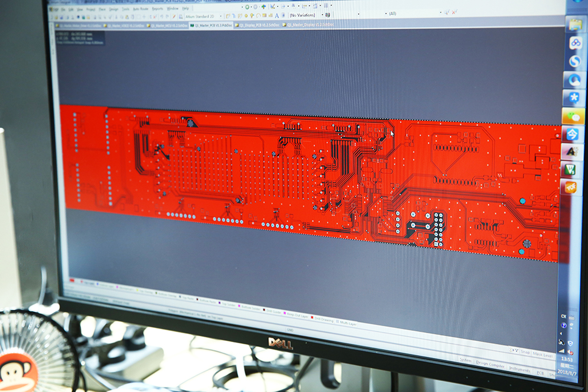588x392 pixels.
Task: Expand the (All) filter dropdown
Action: click(412, 13)
